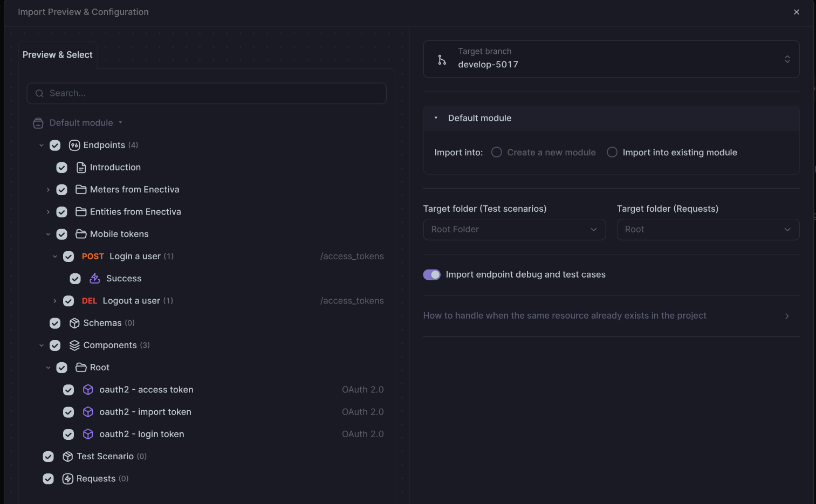Toggle Import endpoint debug and test cases

[431, 275]
